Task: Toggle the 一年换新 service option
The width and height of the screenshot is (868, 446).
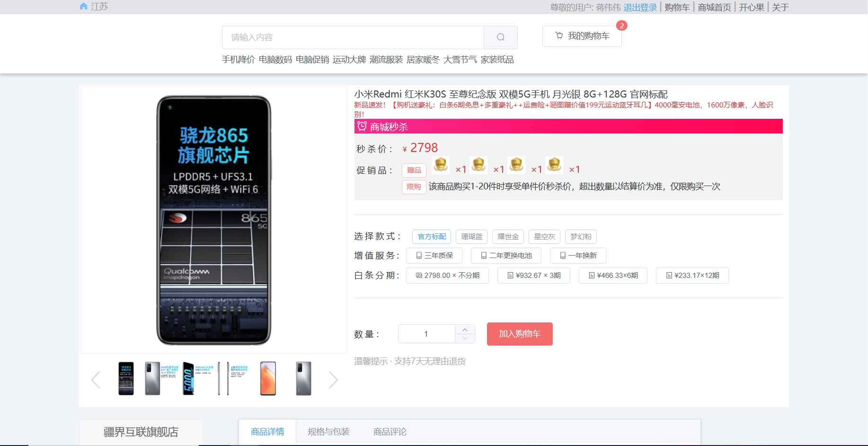Action: pos(578,256)
